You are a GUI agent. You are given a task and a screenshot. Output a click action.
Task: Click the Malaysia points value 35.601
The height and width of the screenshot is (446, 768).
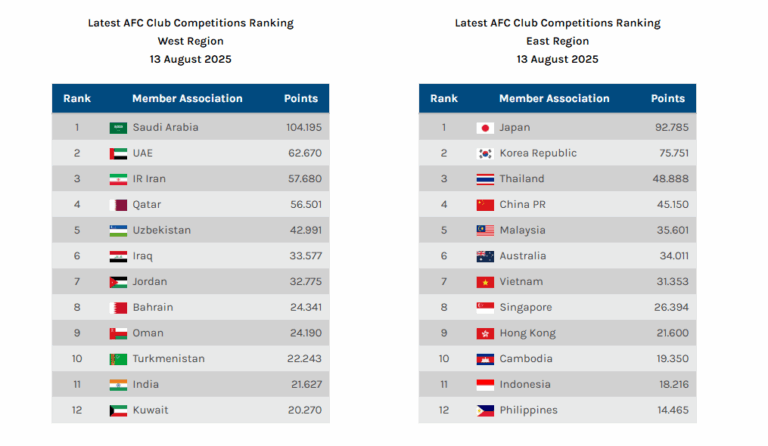(x=668, y=231)
